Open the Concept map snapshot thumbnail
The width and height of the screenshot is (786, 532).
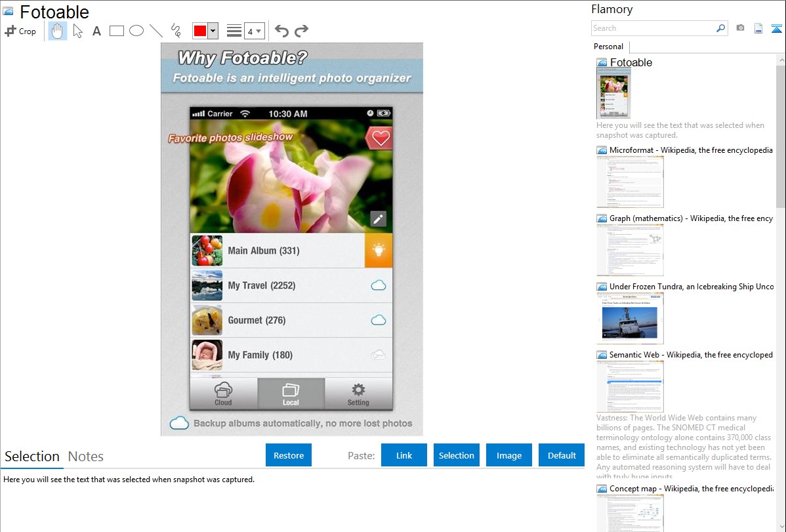coord(630,513)
